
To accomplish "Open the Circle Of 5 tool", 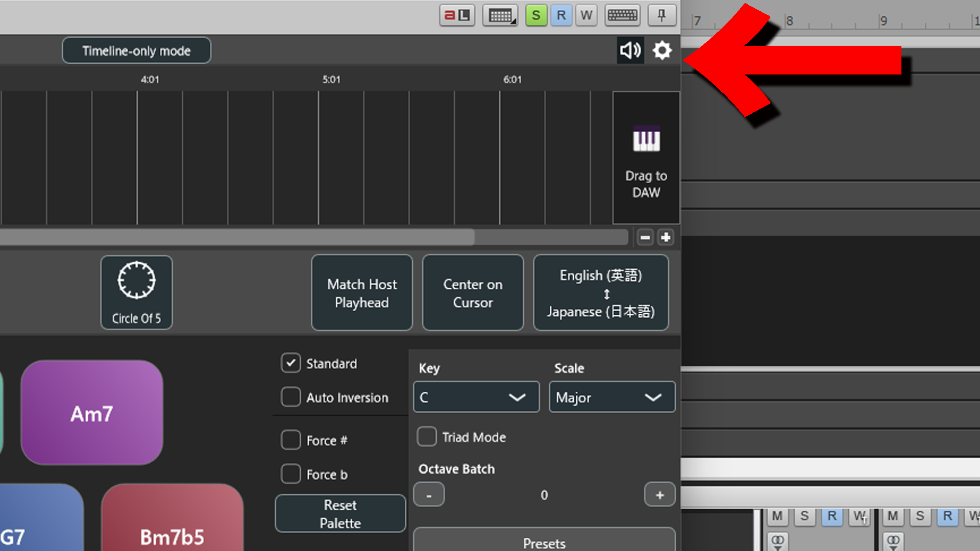I will pos(136,292).
